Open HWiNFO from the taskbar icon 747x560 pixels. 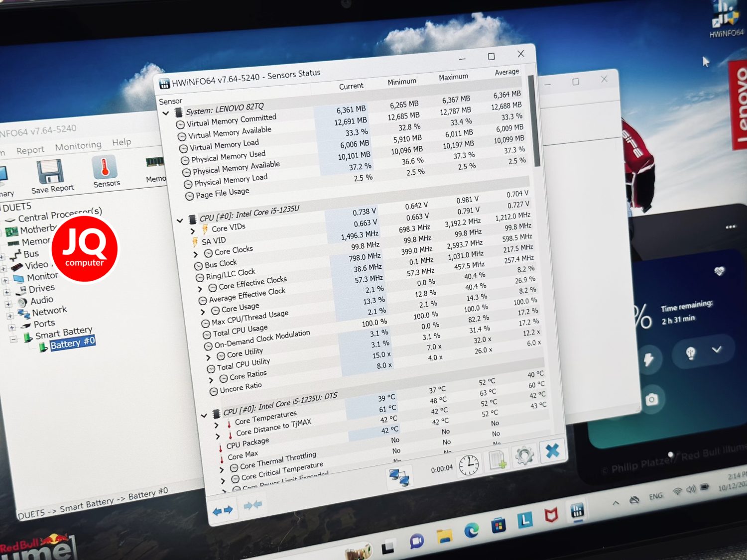click(577, 510)
